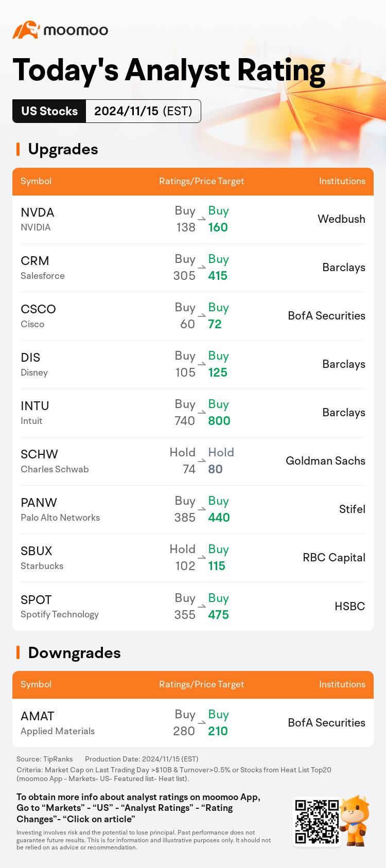The width and height of the screenshot is (386, 868).
Task: Click Goldman Sachs institution name
Action: click(x=325, y=461)
